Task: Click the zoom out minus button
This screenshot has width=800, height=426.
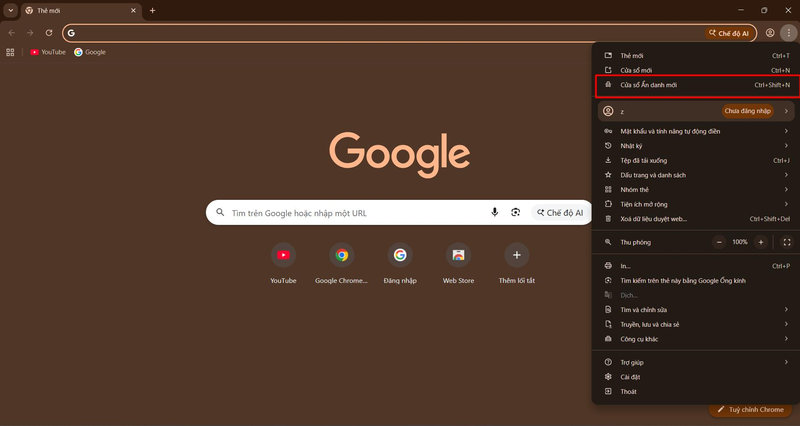Action: [719, 242]
